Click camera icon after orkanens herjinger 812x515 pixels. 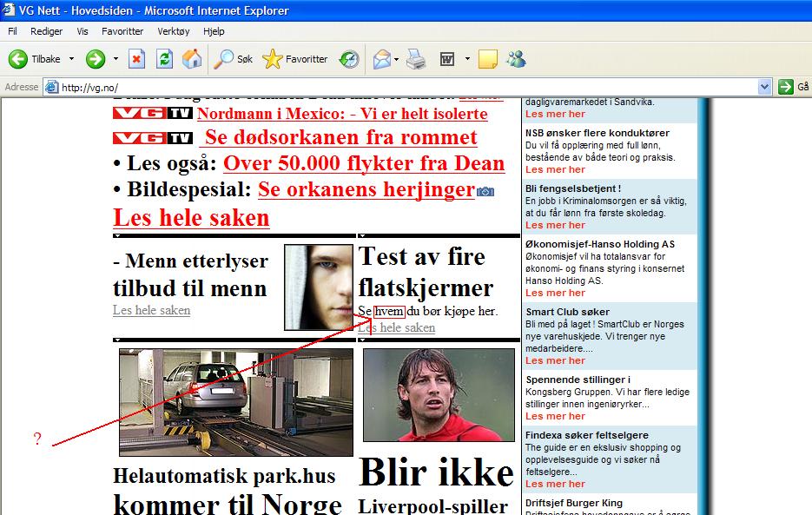pyautogui.click(x=485, y=192)
